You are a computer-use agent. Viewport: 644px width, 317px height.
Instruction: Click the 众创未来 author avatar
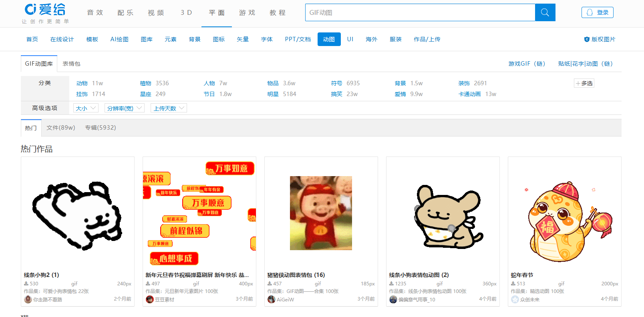tap(515, 299)
